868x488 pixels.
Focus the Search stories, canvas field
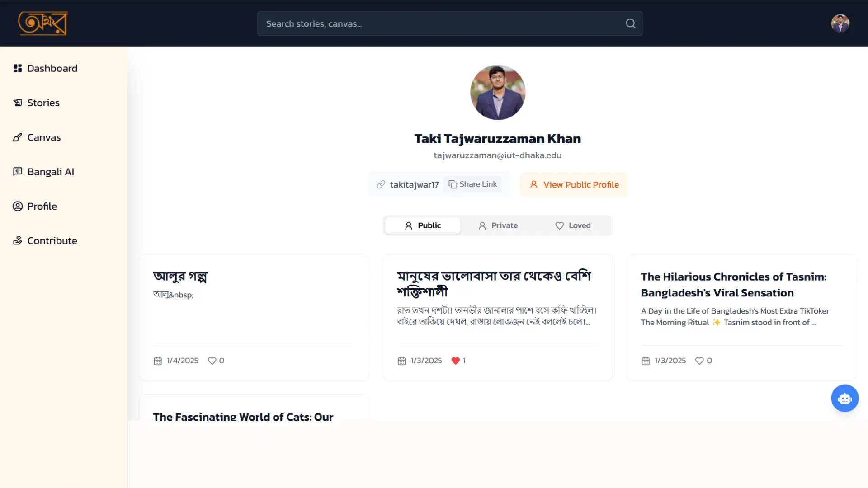450,23
